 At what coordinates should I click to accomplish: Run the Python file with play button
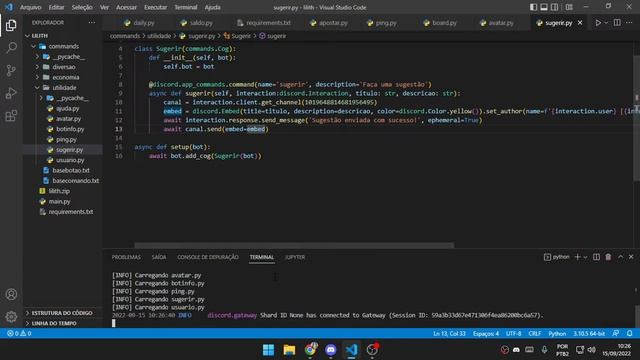point(598,23)
